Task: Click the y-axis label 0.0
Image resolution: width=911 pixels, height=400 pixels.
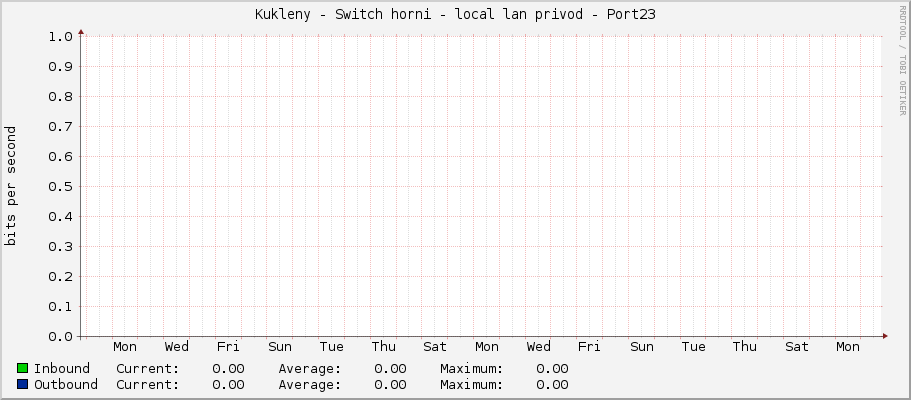Action: tap(60, 337)
